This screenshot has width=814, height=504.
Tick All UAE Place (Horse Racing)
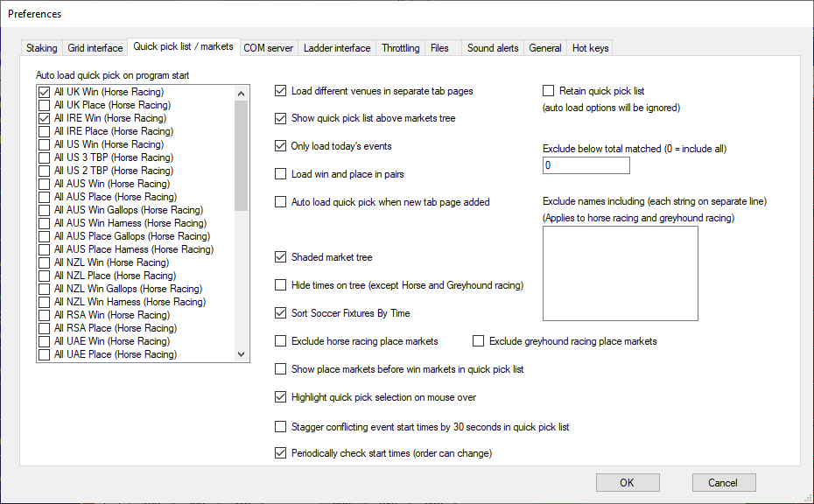pos(44,354)
